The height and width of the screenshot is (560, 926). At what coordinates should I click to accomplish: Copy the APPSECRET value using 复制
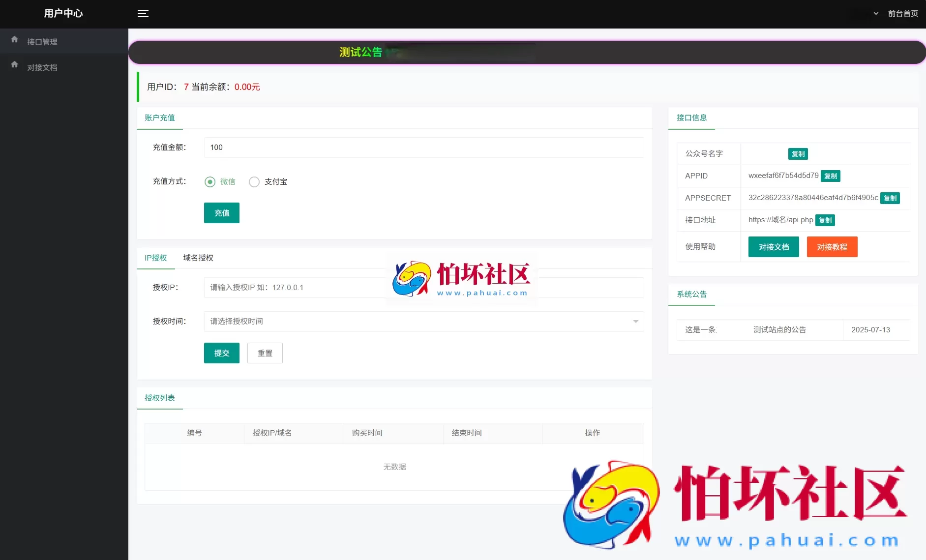[x=890, y=198]
